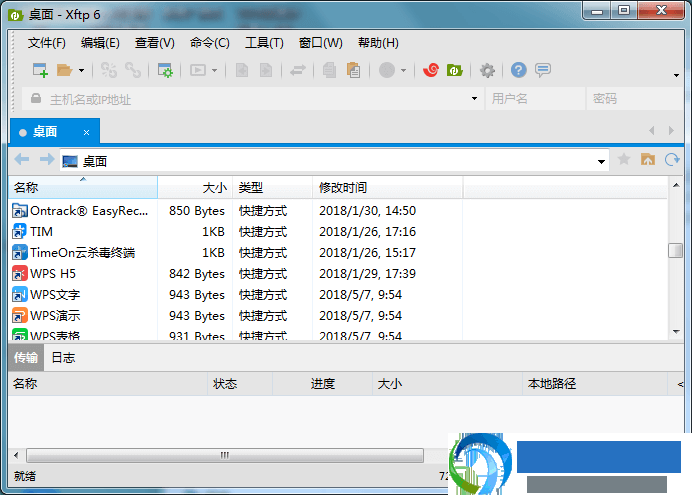Click the 用户名 username field

click(x=535, y=99)
